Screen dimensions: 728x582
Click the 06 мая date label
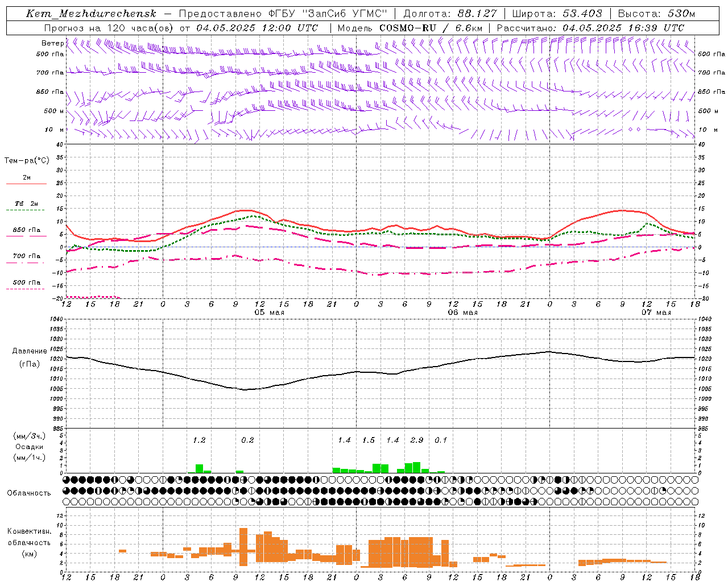(462, 313)
